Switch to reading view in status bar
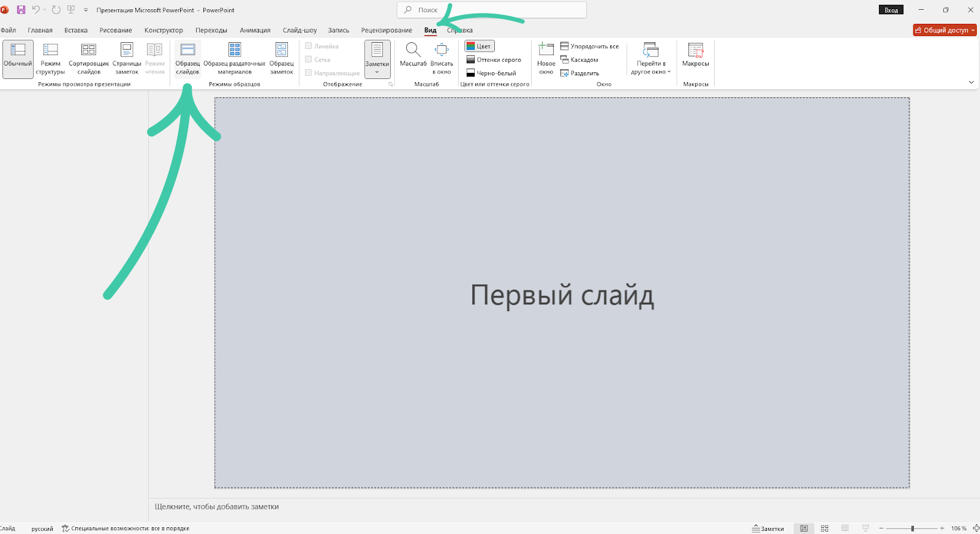The height and width of the screenshot is (534, 980). pyautogui.click(x=845, y=528)
